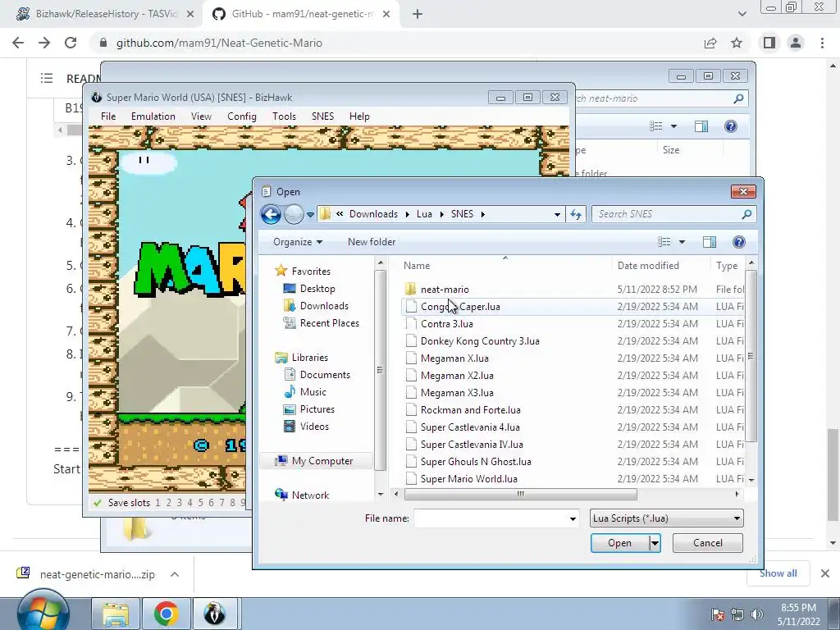
Task: Click the back arrow in Open dialog
Action: click(x=271, y=214)
